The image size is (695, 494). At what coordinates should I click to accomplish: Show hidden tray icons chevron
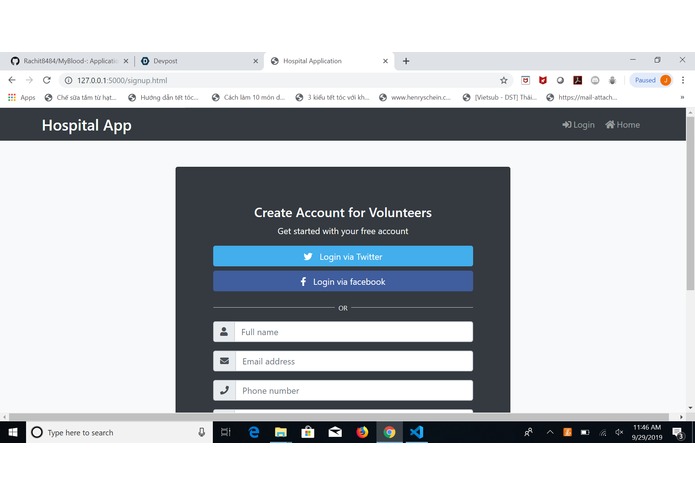[550, 432]
